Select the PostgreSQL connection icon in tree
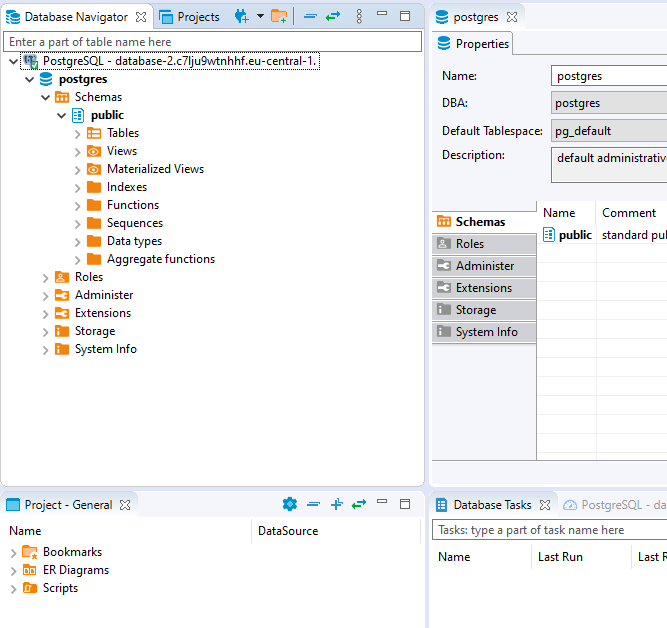667x628 pixels. 31,61
